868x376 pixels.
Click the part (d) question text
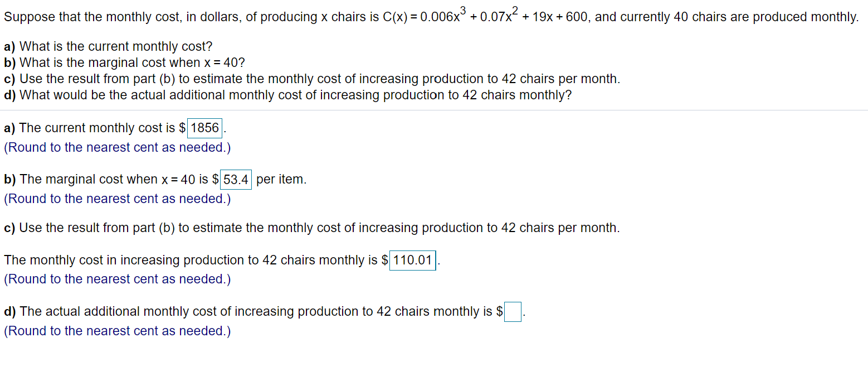287,95
